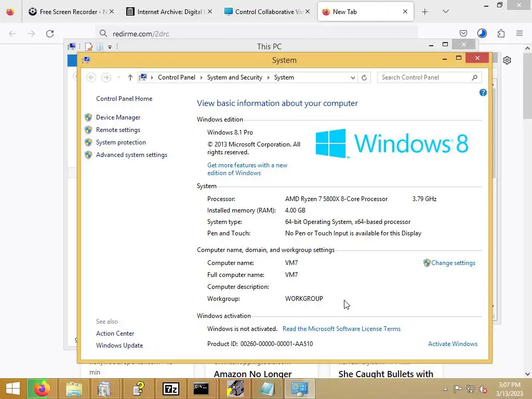Click the Windows Start button
The height and width of the screenshot is (399, 532).
click(13, 389)
